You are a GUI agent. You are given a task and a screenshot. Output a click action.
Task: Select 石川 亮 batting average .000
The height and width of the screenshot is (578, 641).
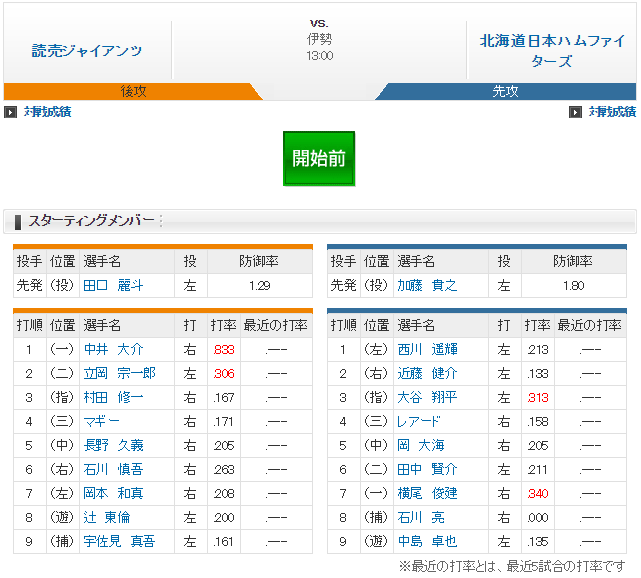click(x=538, y=518)
